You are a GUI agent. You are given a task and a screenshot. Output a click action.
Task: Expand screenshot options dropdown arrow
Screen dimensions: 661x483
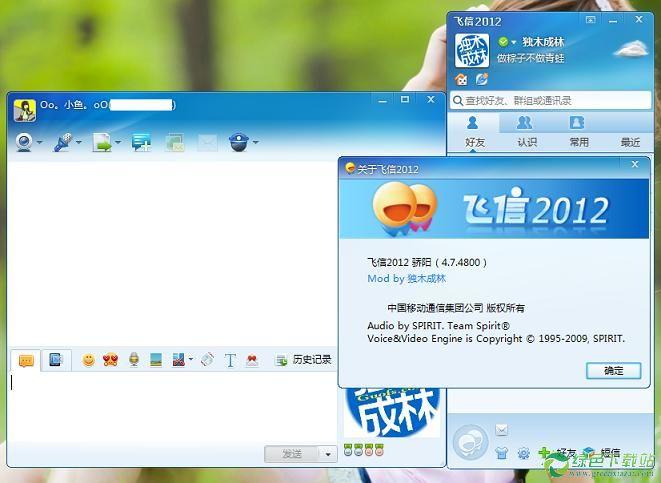click(x=191, y=360)
